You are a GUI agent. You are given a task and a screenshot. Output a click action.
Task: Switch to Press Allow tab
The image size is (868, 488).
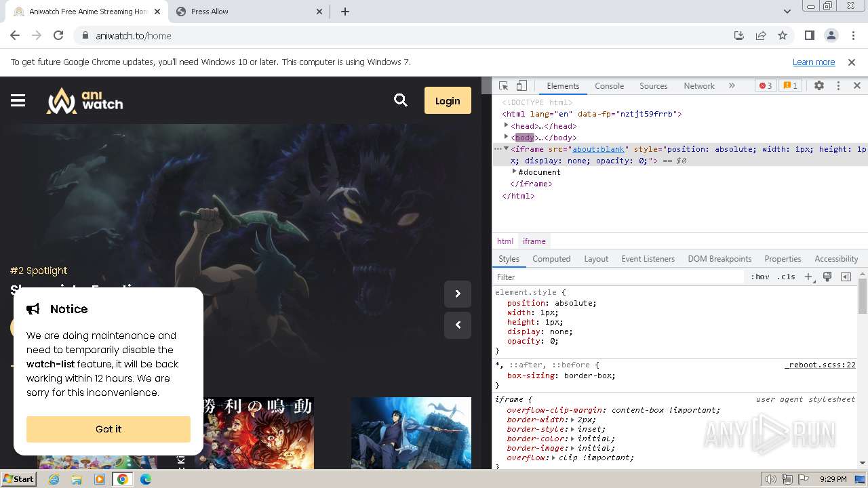(x=248, y=12)
